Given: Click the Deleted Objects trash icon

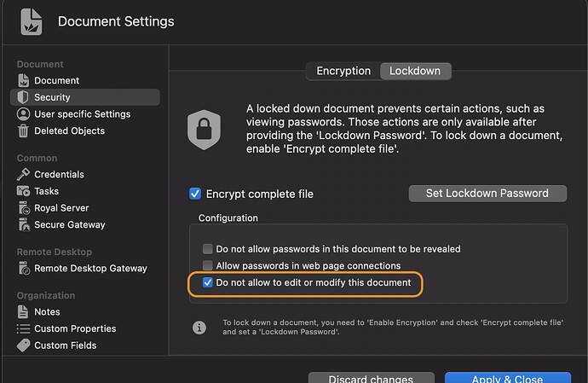Looking at the screenshot, I should 23,131.
